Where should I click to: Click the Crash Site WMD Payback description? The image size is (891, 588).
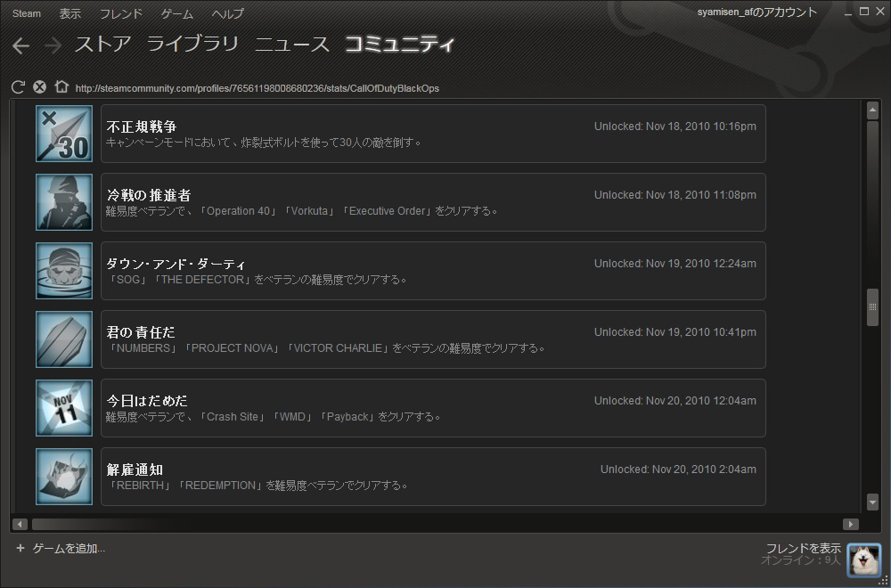tap(274, 417)
